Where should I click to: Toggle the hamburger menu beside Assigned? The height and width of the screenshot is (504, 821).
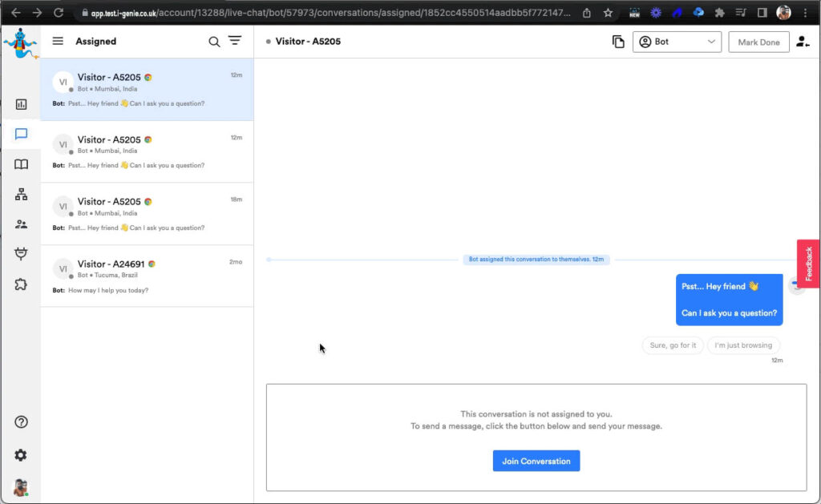click(58, 42)
